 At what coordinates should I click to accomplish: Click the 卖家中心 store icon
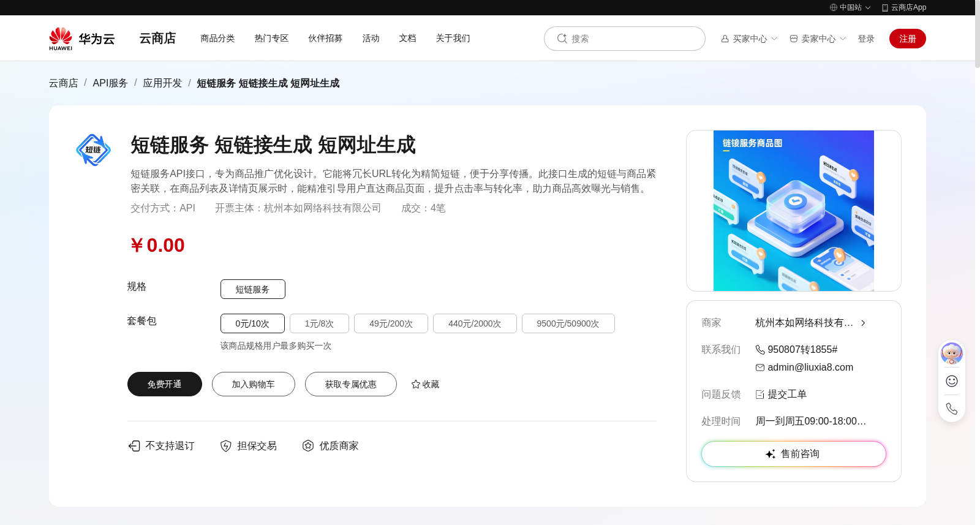[794, 39]
